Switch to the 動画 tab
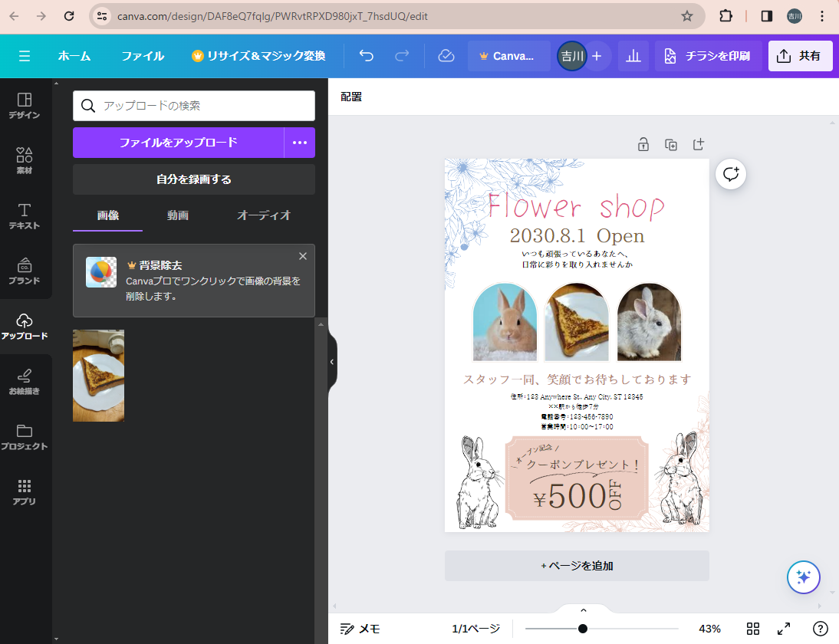Image resolution: width=839 pixels, height=644 pixels. coord(178,215)
